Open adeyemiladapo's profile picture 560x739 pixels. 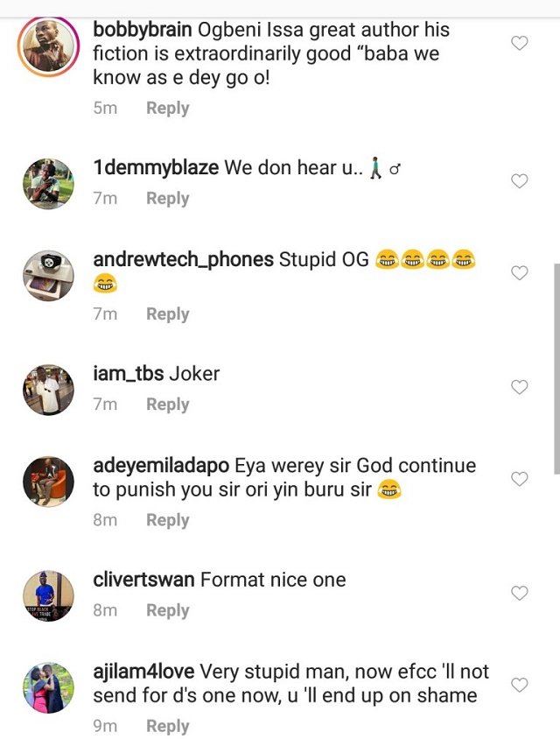point(48,482)
